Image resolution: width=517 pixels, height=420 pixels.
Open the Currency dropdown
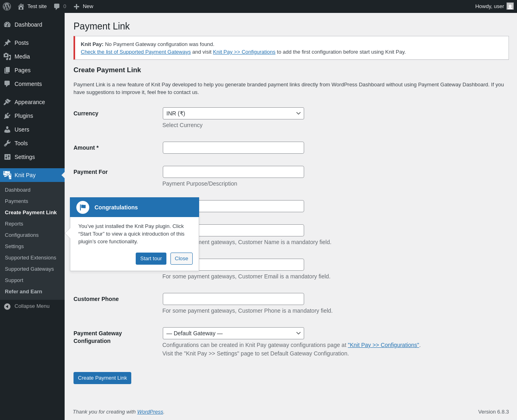coord(233,113)
